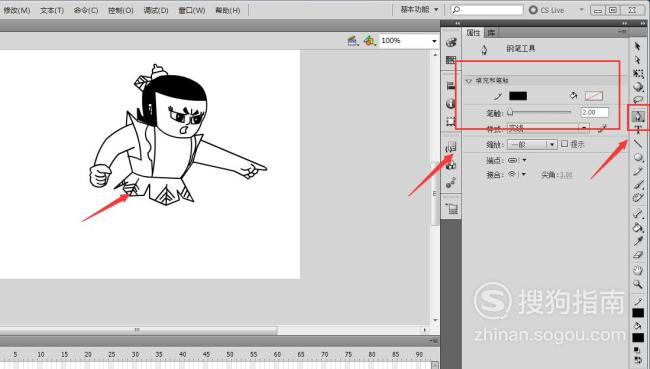Select the Pencil tool
The width and height of the screenshot is (650, 369).
coord(638,171)
